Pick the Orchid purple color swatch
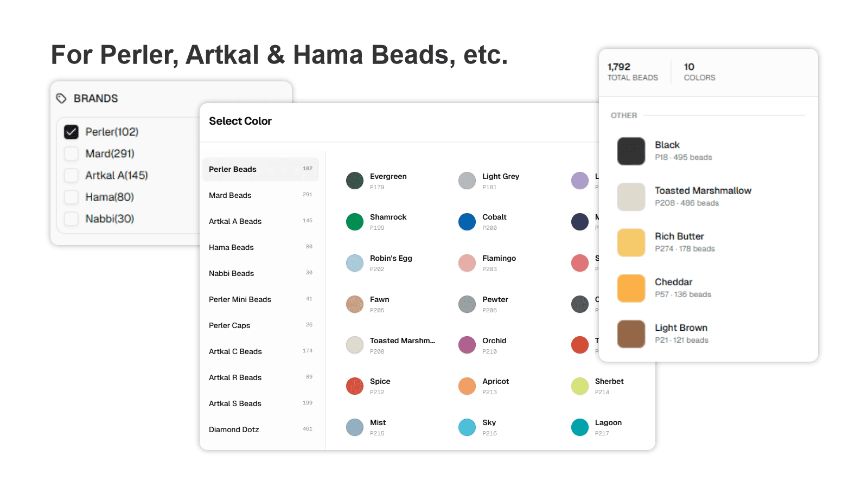Image resolution: width=868 pixels, height=488 pixels. (x=467, y=345)
